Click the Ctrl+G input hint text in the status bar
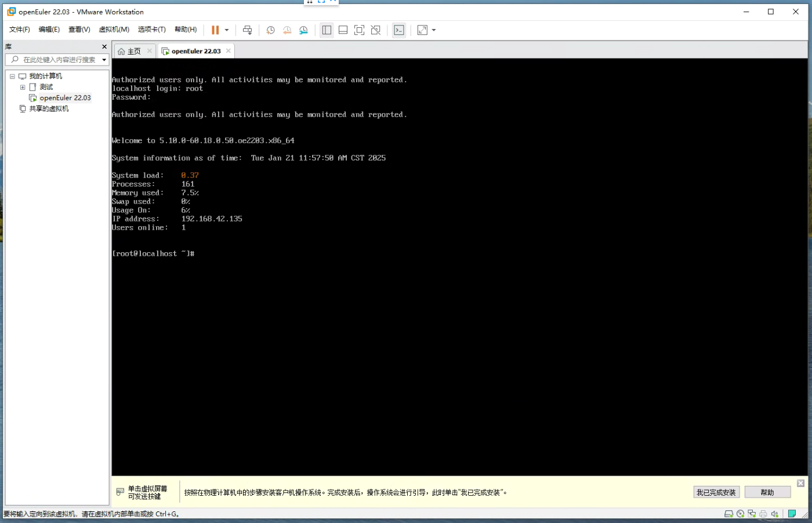The image size is (812, 523). (x=92, y=514)
